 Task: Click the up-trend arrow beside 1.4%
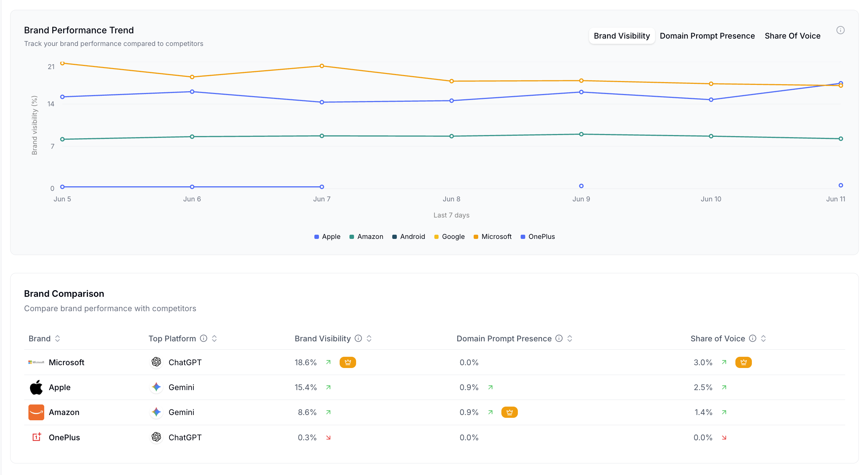coord(724,412)
